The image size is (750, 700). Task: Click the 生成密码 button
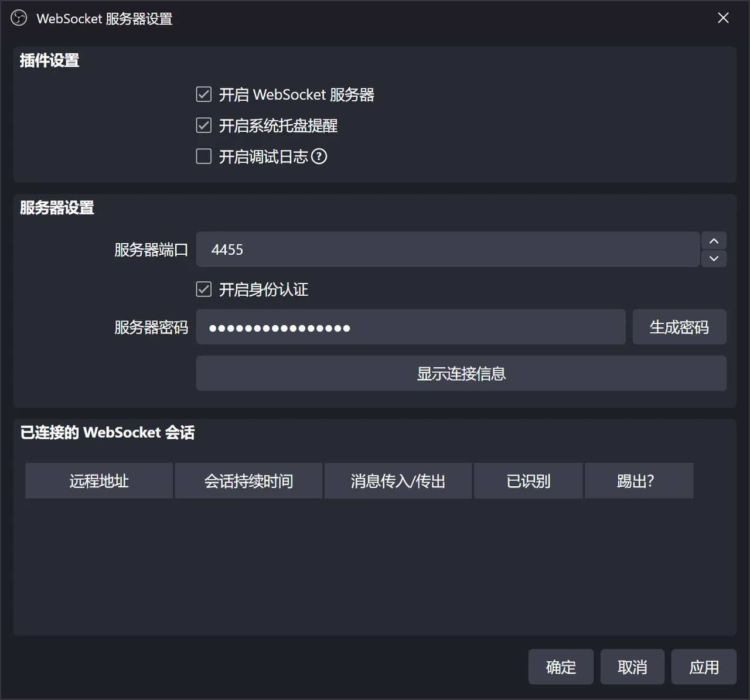tap(679, 327)
